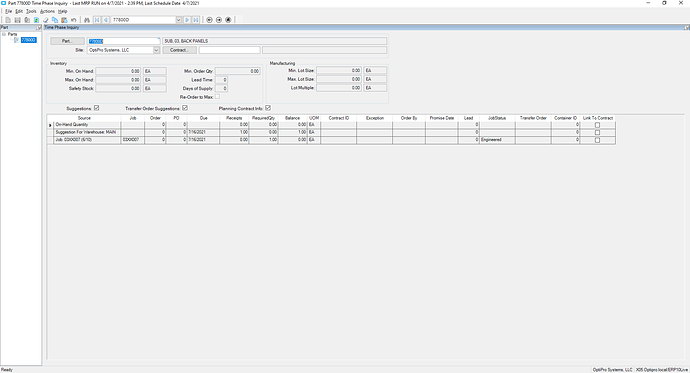Check Link To Contract for Job row
690x373 pixels.
click(597, 140)
